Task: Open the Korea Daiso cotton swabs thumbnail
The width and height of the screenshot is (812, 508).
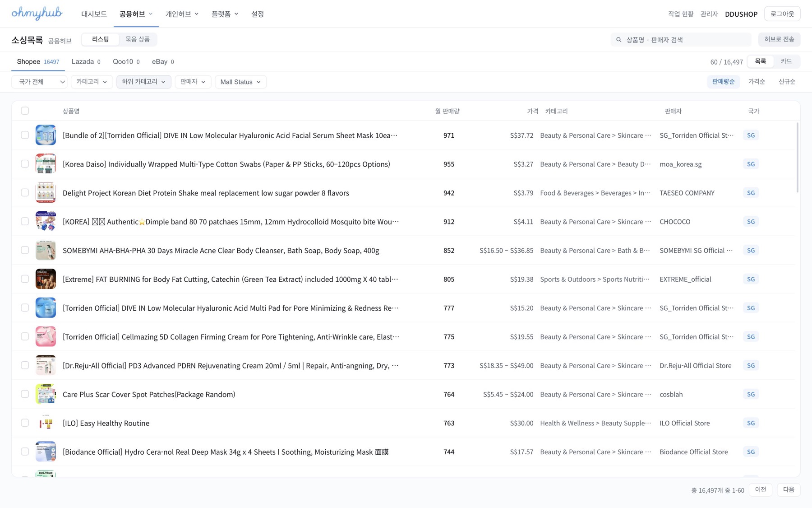Action: (x=46, y=164)
